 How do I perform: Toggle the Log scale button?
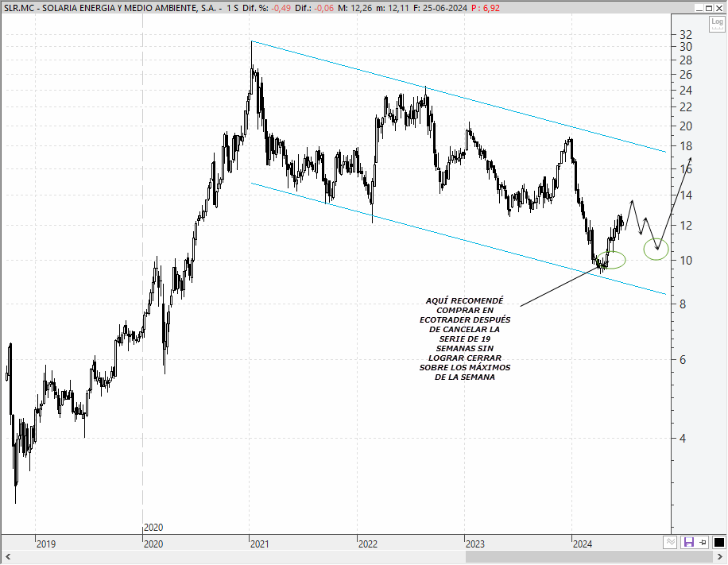(717, 24)
